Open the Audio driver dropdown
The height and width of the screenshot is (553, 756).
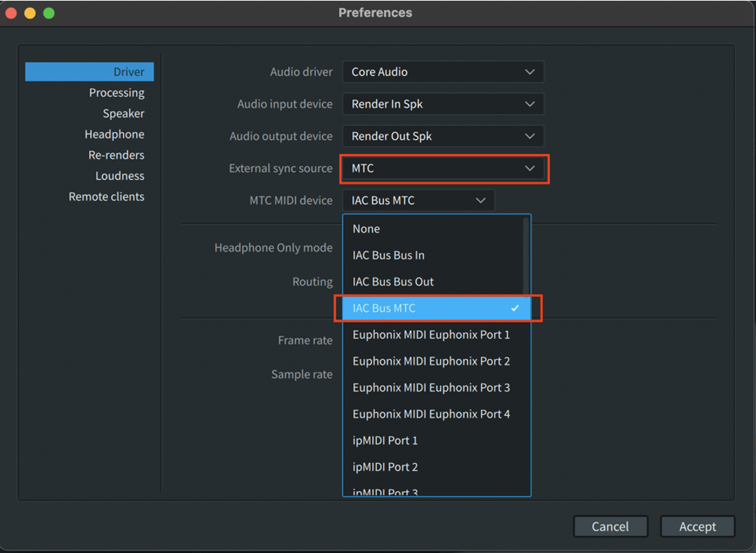coord(442,72)
